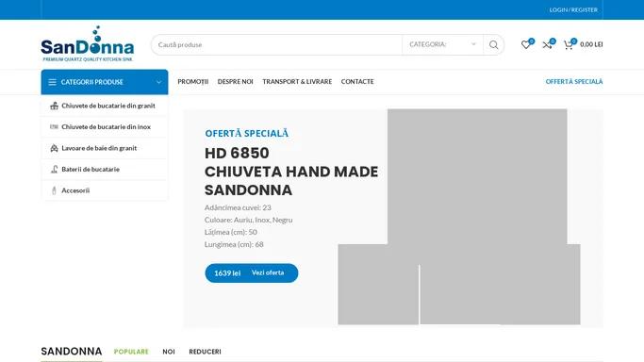644x362 pixels.
Task: Click the hamburger icon in Categorii Produse
Action: [52, 82]
